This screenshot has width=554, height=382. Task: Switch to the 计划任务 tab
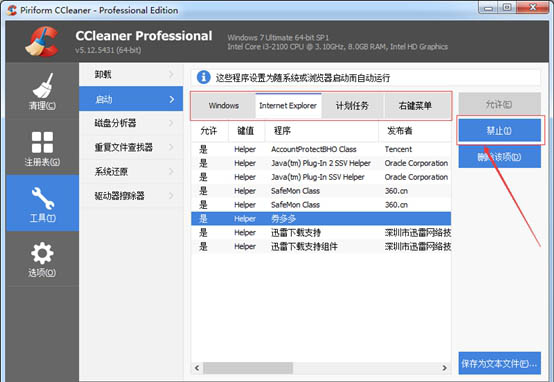(x=352, y=105)
